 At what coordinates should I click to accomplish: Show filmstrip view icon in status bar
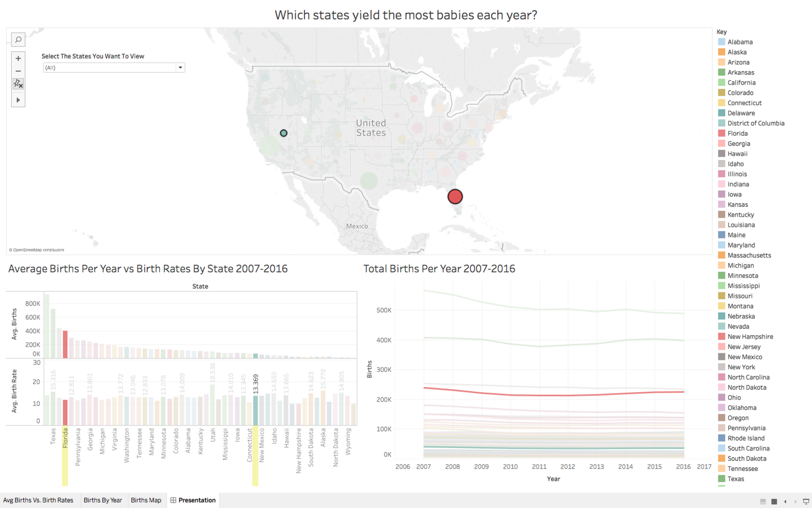763,502
